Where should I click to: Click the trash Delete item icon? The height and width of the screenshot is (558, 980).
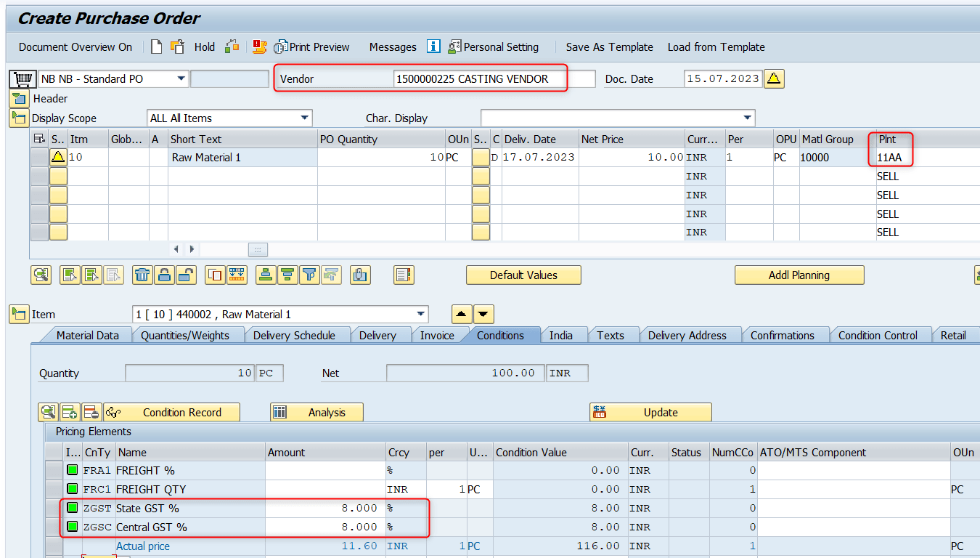click(142, 275)
